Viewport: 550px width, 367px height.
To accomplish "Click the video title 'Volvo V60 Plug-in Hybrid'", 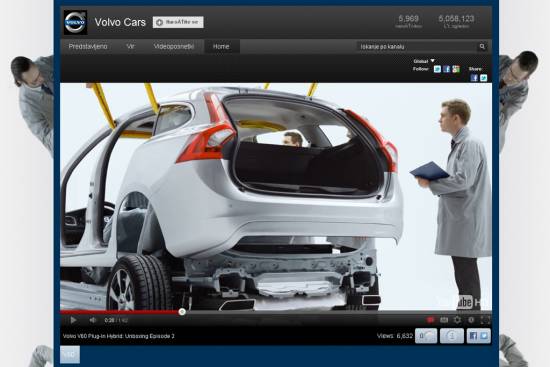I will [119, 336].
